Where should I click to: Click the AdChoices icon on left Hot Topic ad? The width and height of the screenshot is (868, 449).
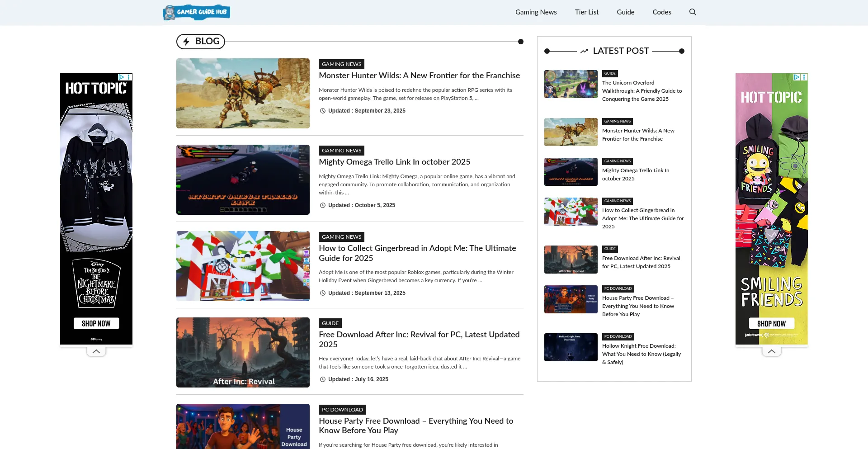click(x=121, y=77)
